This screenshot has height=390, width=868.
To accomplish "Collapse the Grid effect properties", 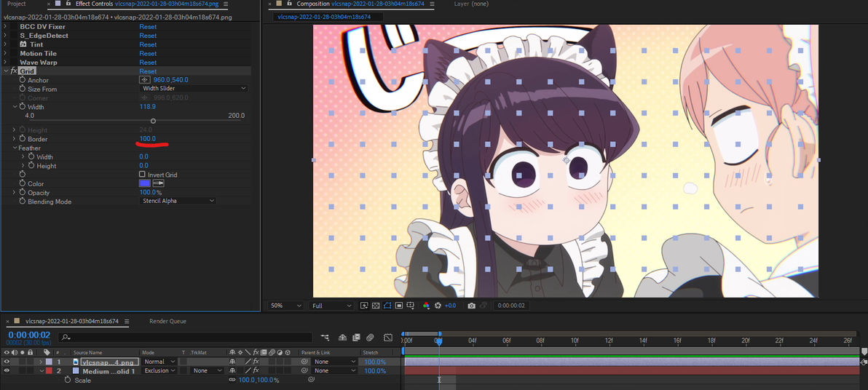I will (x=6, y=71).
